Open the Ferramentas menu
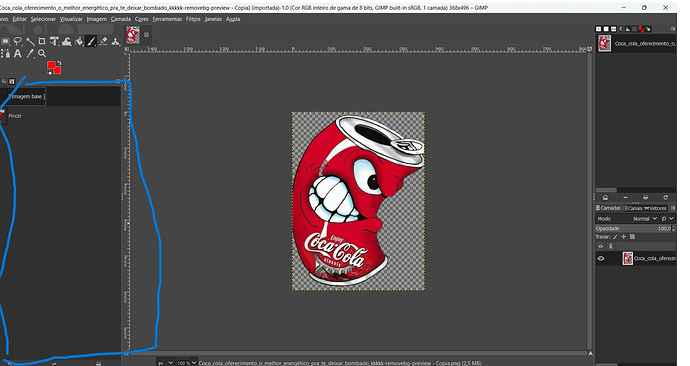This screenshot has width=690, height=366. click(x=167, y=19)
